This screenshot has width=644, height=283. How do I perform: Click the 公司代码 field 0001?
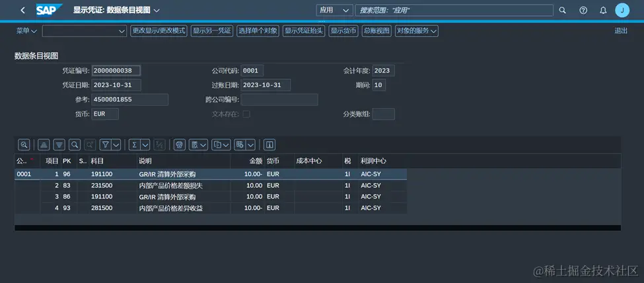(252, 71)
